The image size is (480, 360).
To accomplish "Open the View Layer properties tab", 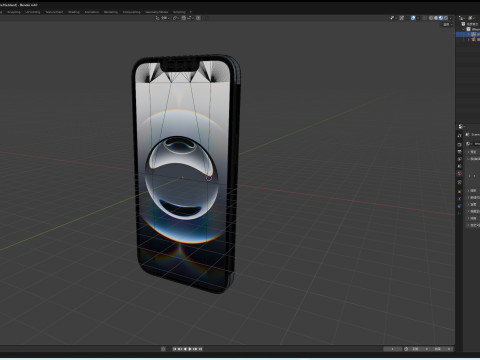I will (459, 159).
